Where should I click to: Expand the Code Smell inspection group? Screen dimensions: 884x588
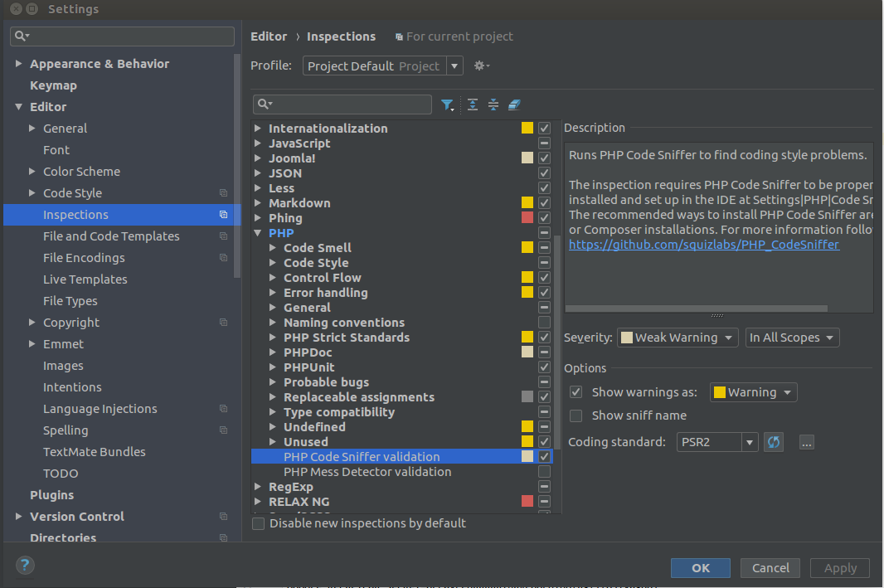273,248
